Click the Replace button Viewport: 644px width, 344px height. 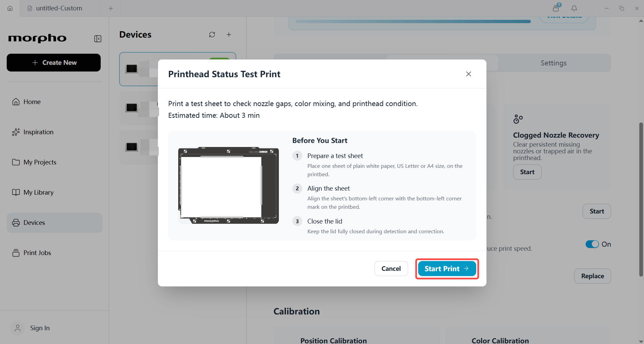592,276
